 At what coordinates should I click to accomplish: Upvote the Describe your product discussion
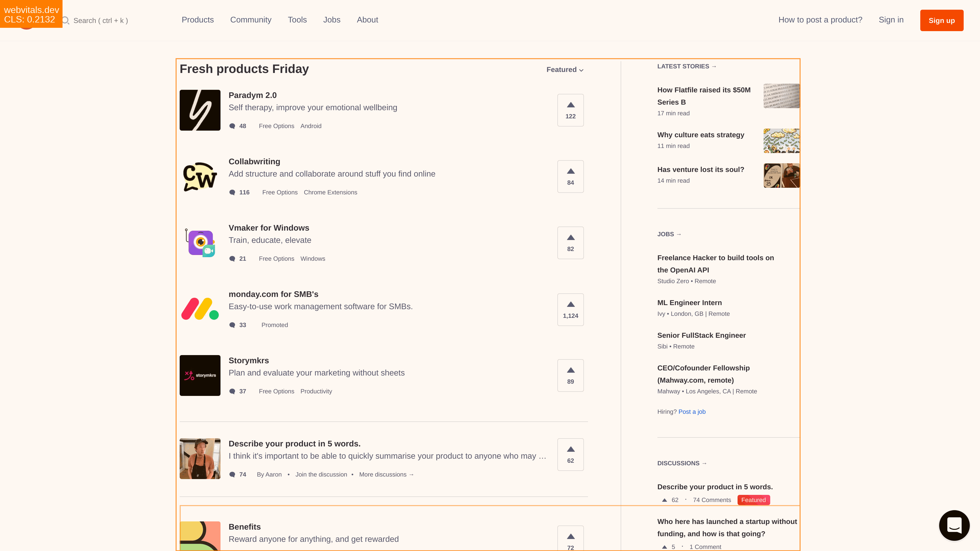pyautogui.click(x=570, y=454)
